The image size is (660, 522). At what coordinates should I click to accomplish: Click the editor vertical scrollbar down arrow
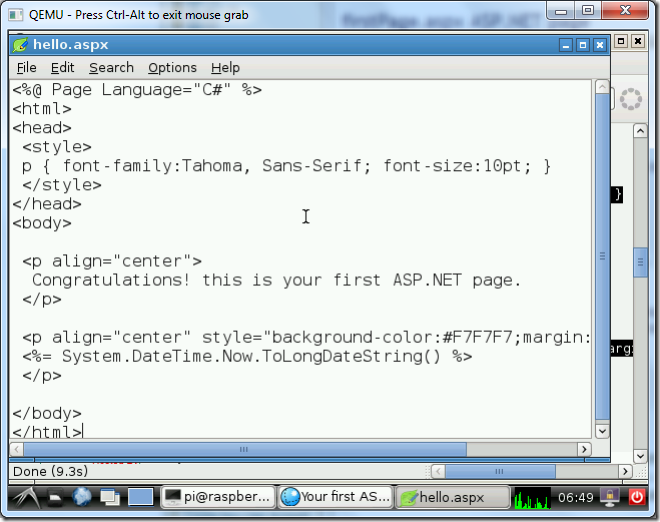click(x=602, y=431)
